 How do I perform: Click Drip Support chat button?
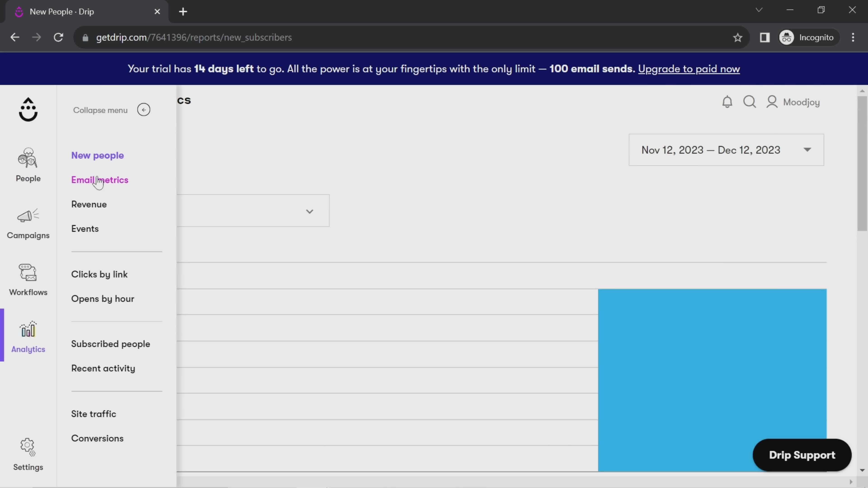[801, 454]
